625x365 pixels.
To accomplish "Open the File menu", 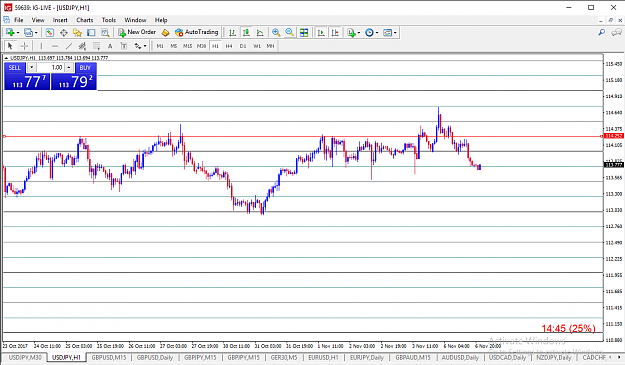I will pyautogui.click(x=19, y=20).
